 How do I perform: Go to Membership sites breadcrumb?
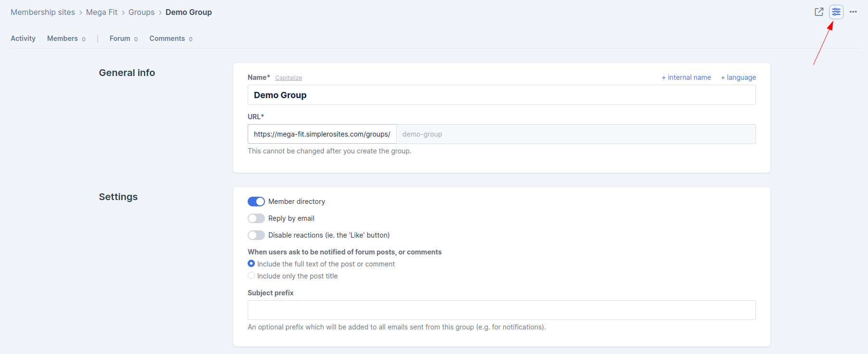point(43,12)
